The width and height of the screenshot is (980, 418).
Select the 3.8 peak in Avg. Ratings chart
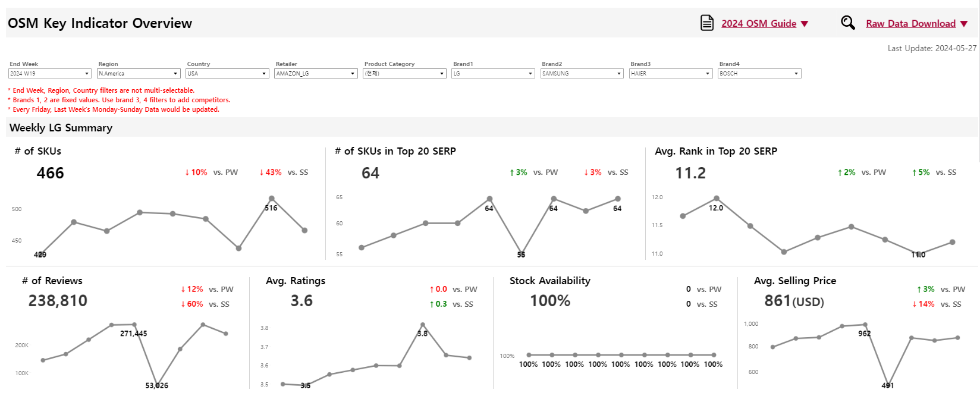click(x=423, y=325)
